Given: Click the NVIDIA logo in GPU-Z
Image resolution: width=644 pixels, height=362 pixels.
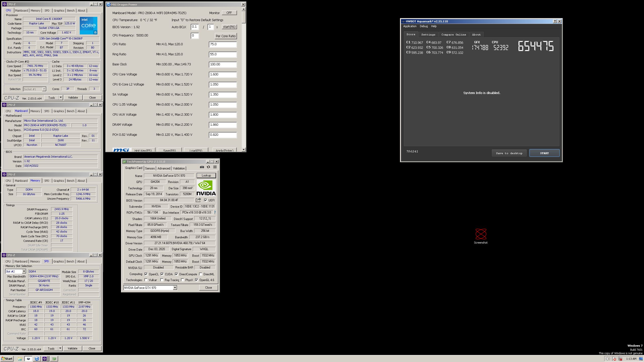Looking at the screenshot, I should (x=206, y=188).
